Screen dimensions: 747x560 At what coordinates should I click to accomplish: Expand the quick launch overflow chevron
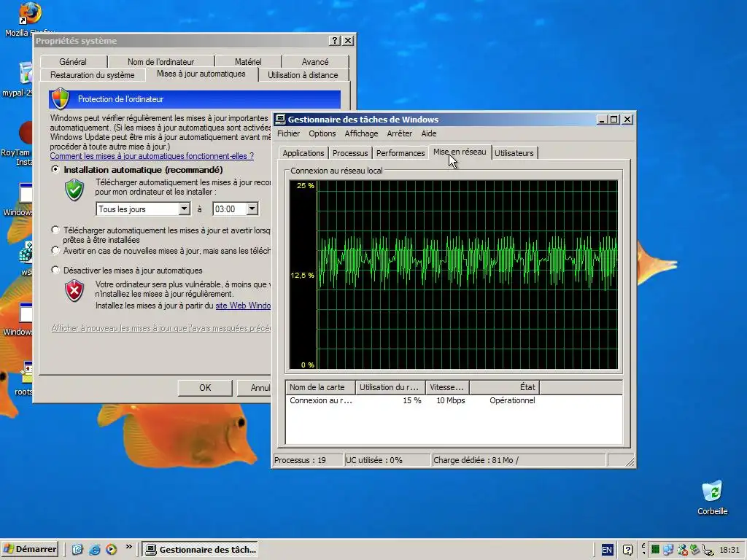(128, 547)
